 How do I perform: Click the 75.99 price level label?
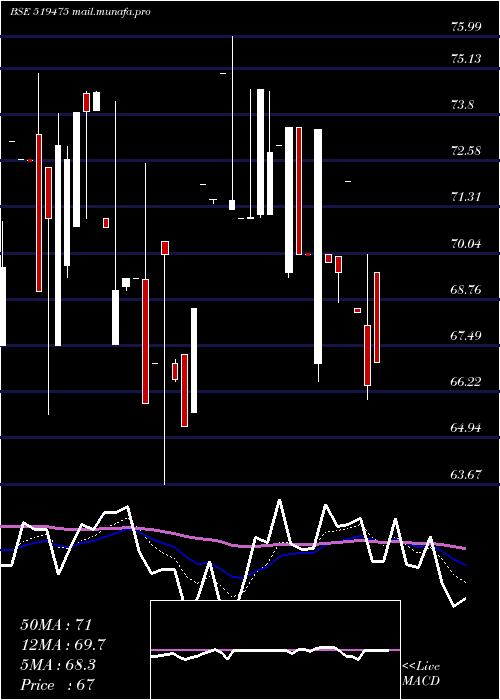point(466,27)
